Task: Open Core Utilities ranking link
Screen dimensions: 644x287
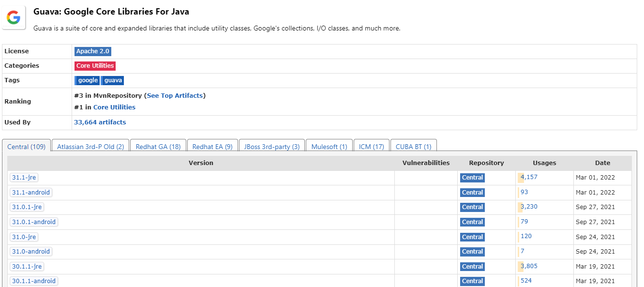Action: click(114, 107)
